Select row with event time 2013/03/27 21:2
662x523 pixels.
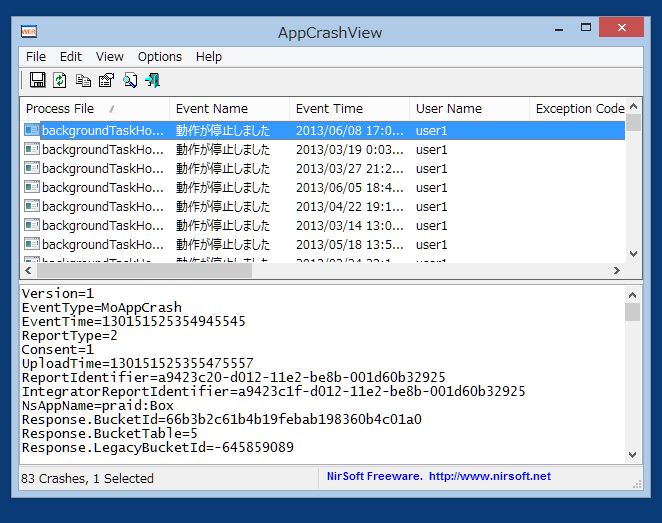[325, 168]
